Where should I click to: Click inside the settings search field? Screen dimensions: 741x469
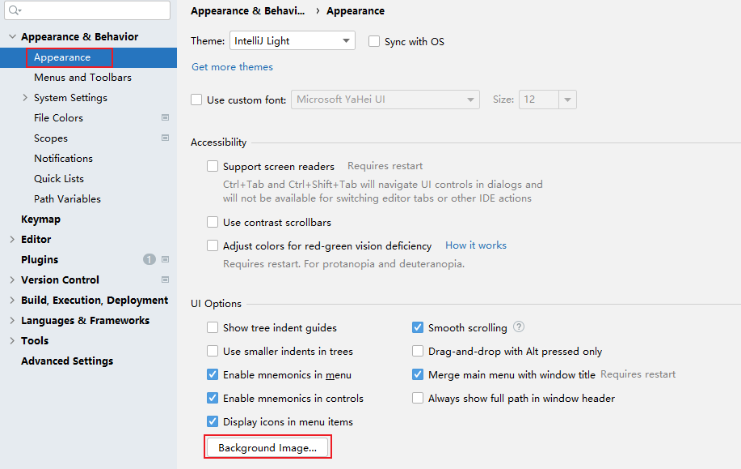(x=87, y=10)
